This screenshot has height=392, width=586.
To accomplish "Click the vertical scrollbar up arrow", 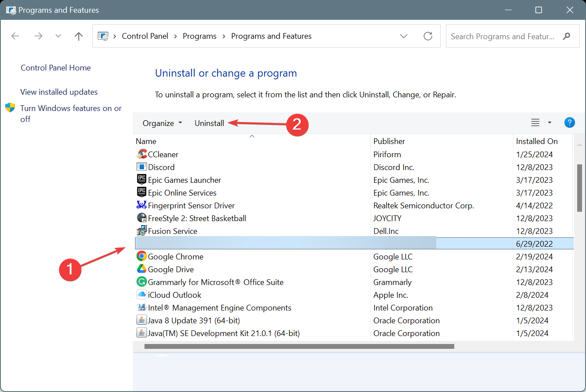I will pyautogui.click(x=579, y=144).
